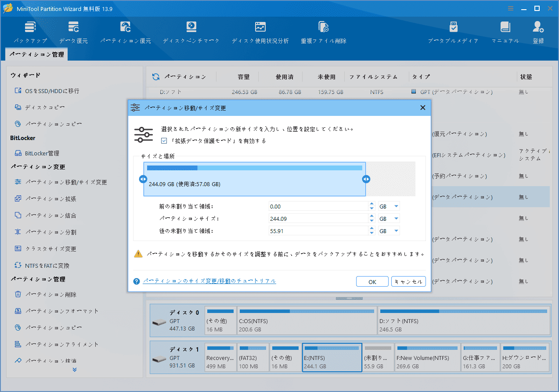Select パーティション分割 in the sidebar
Image resolution: width=559 pixels, height=392 pixels.
click(x=45, y=232)
